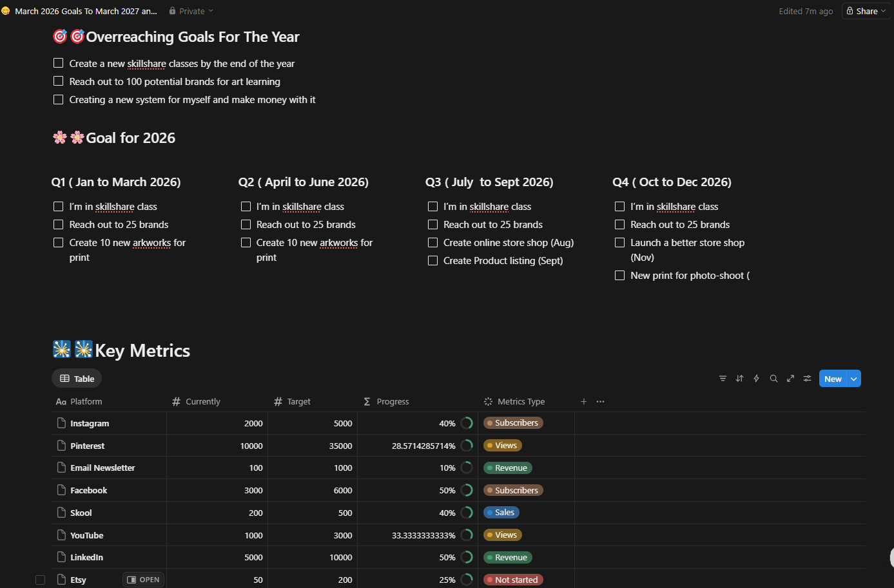Open the automations lightning bolt icon
This screenshot has width=894, height=588.
tap(757, 379)
